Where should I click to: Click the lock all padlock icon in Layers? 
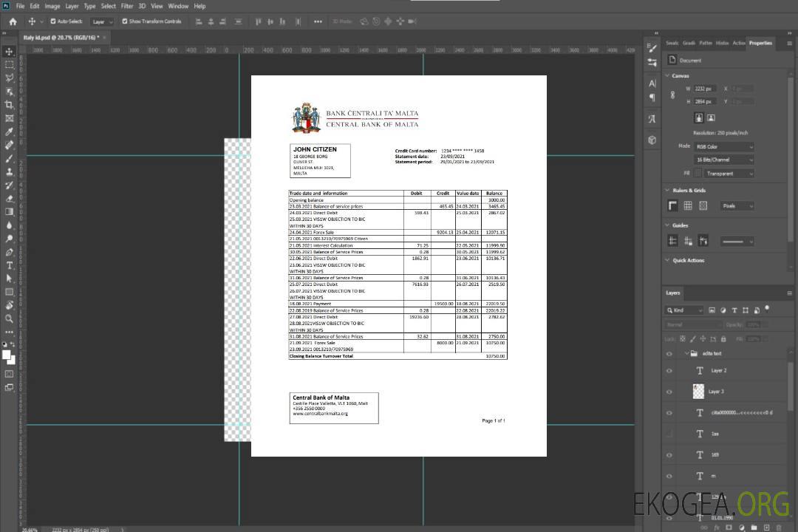723,338
